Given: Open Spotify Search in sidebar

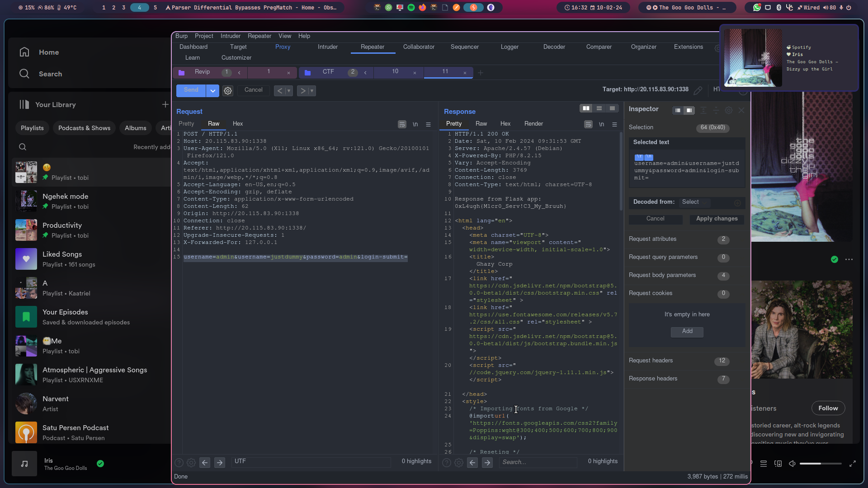Looking at the screenshot, I should coord(41,74).
